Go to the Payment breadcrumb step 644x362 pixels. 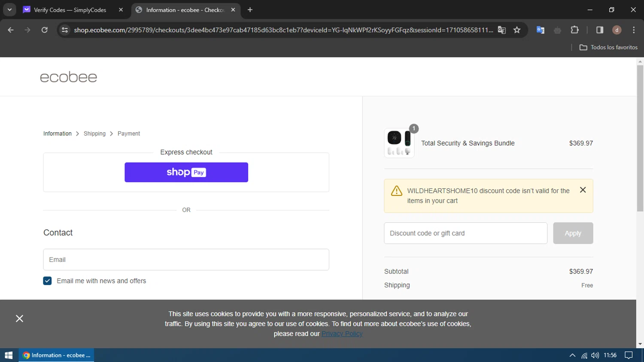[x=129, y=134]
